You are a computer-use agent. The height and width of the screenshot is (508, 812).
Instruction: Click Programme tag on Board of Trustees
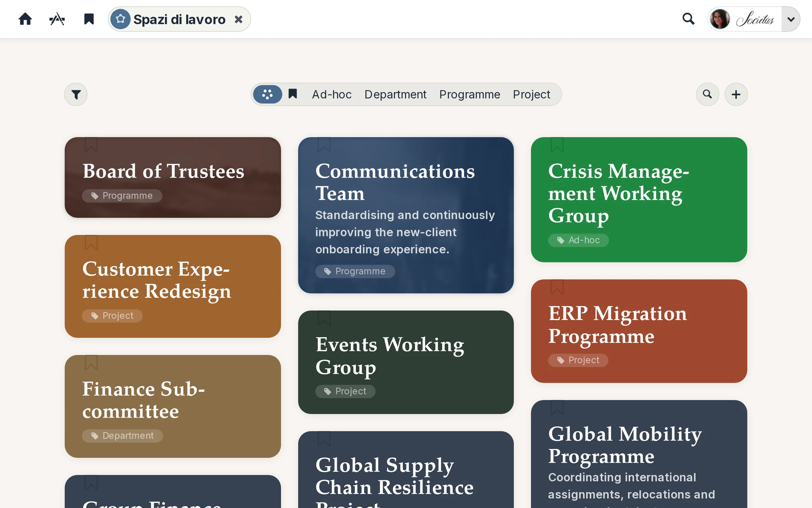coord(122,196)
